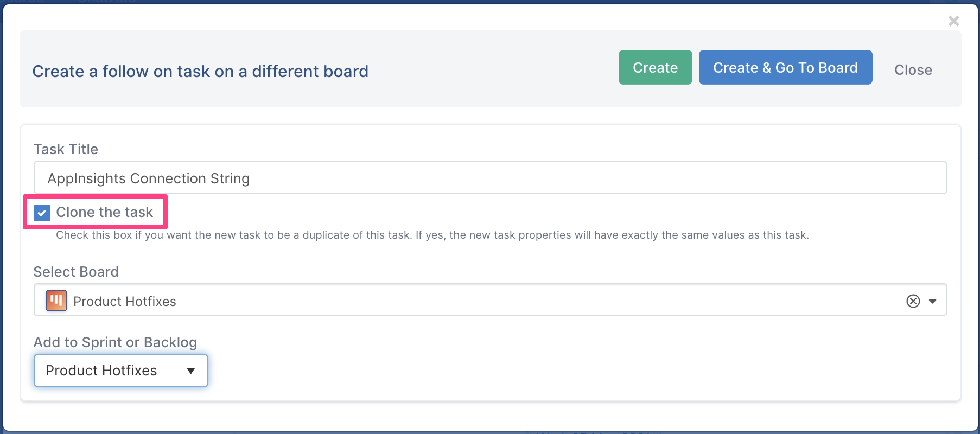Viewport: 980px width, 434px height.
Task: Click the Product Hotfixes board icon
Action: [x=56, y=301]
